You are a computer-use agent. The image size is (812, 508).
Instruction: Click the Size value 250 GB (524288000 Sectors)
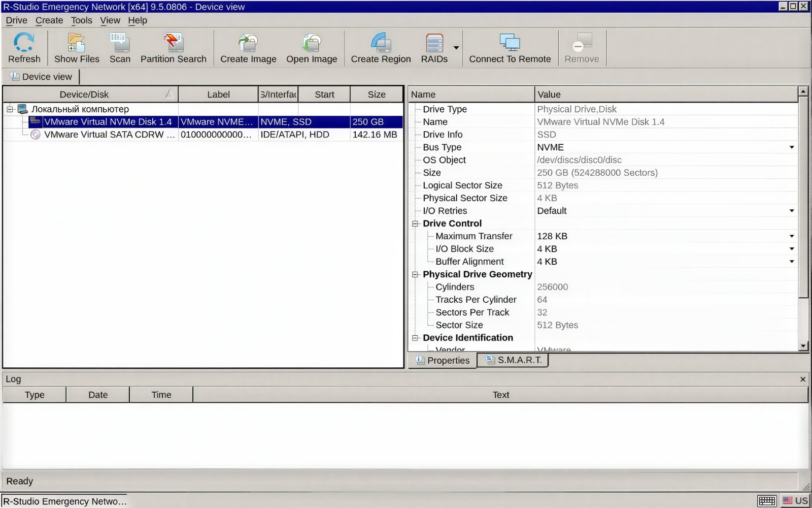tap(597, 173)
